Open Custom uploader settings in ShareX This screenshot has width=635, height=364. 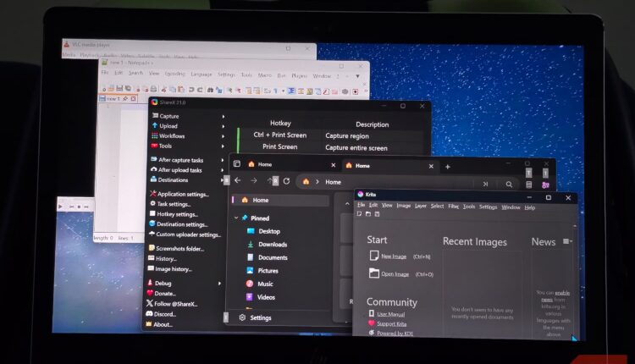coord(185,234)
